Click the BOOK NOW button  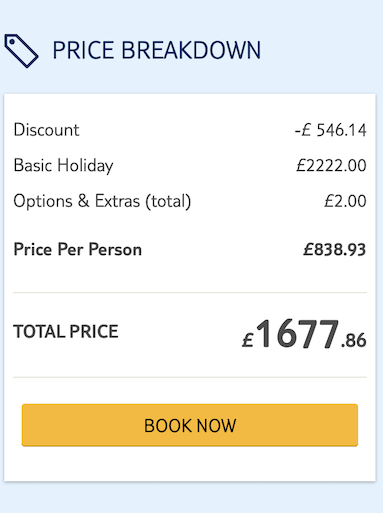[190, 425]
